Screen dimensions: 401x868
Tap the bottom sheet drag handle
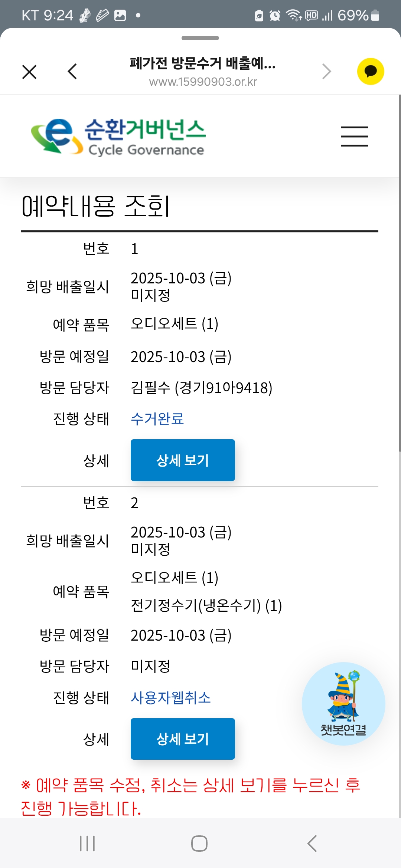tap(200, 38)
